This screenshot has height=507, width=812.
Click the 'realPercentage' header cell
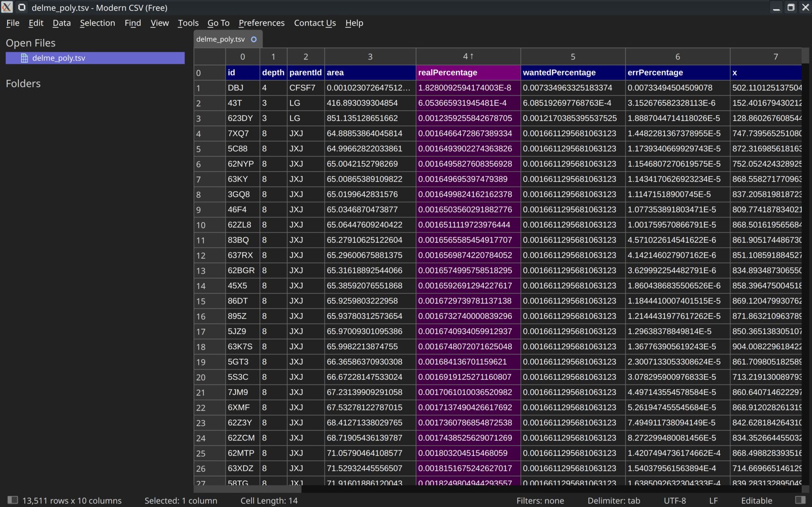point(468,73)
